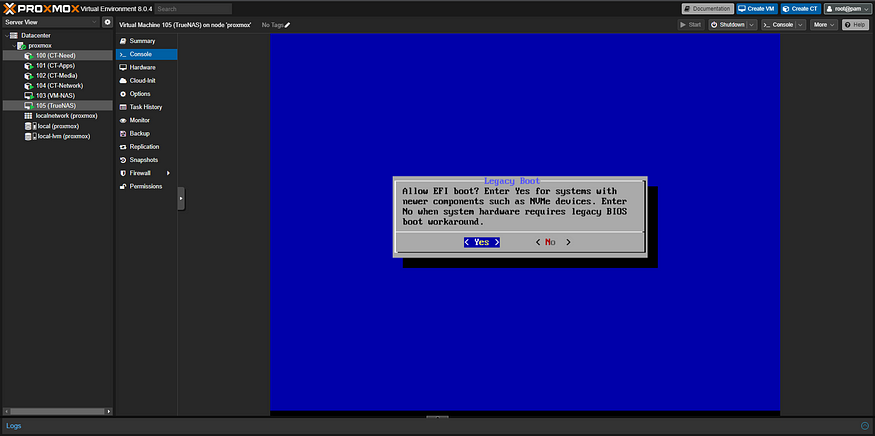Click the container icon for 101 (CT-Apps)
Viewport: 875px width, 436px height.
[x=28, y=66]
